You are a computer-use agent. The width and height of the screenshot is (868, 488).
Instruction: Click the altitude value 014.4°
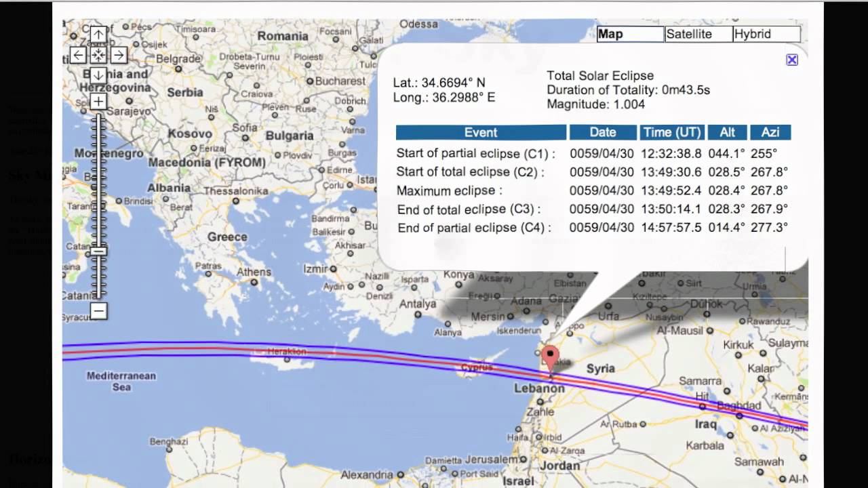click(x=726, y=228)
